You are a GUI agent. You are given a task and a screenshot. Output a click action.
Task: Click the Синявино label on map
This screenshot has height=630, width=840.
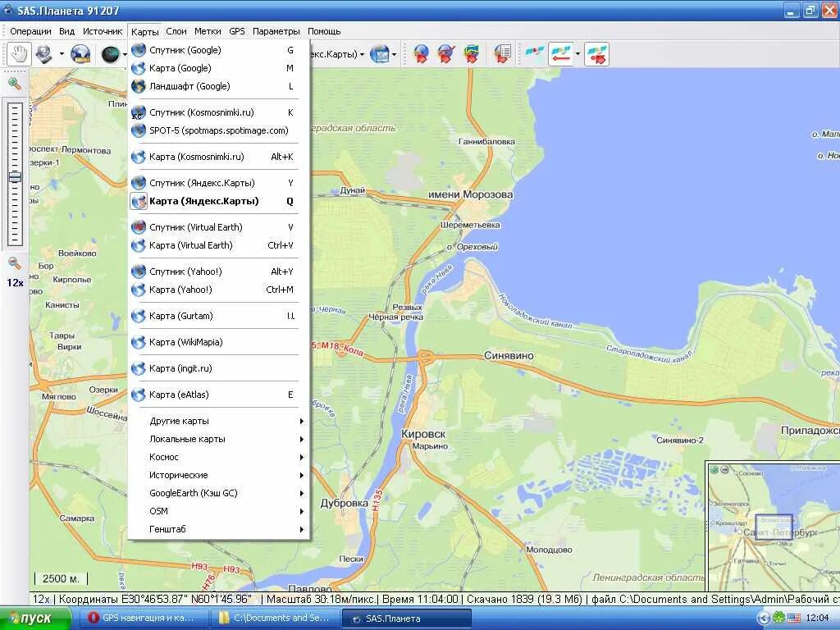pos(509,356)
